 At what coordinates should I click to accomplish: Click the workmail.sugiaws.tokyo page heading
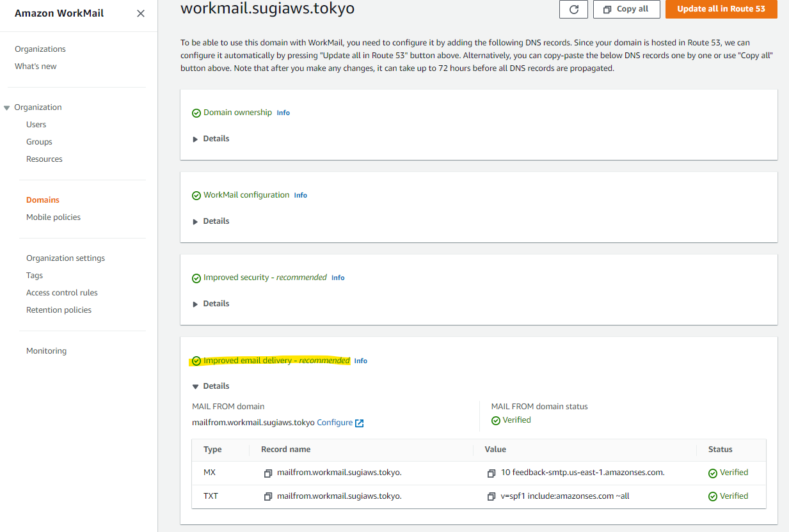[267, 8]
